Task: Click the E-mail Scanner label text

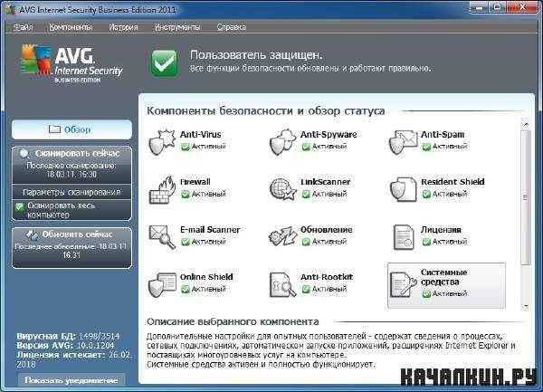Action: click(x=210, y=230)
